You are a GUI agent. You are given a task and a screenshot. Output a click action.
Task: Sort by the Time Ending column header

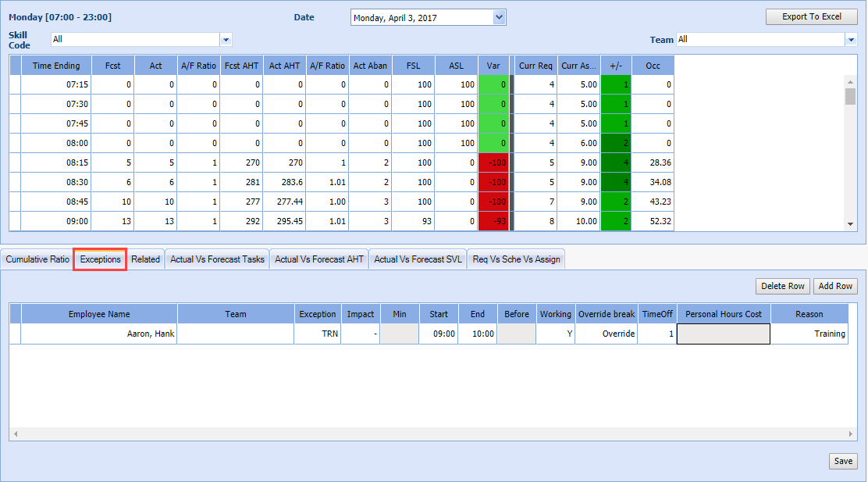56,66
